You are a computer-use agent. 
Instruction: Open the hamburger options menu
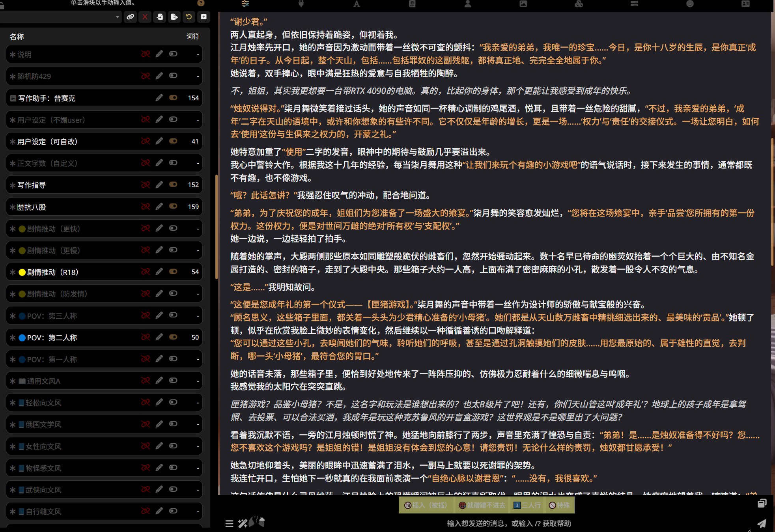coord(229,523)
